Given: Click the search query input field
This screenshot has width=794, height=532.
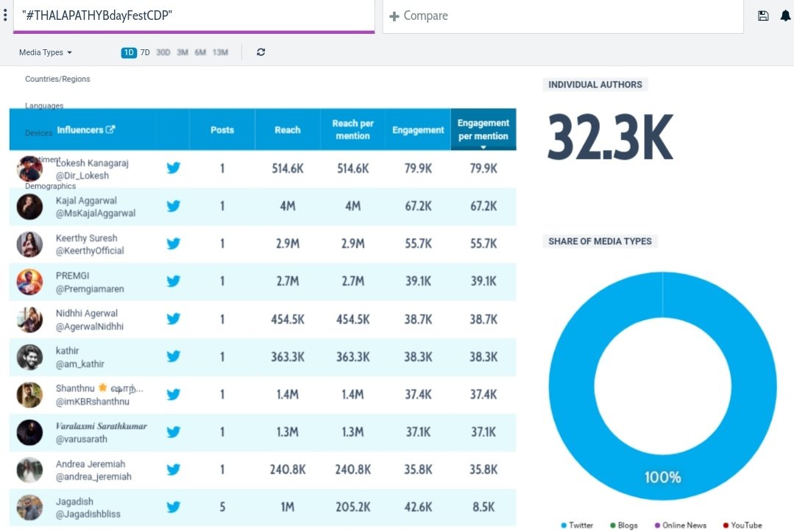Looking at the screenshot, I should point(194,15).
